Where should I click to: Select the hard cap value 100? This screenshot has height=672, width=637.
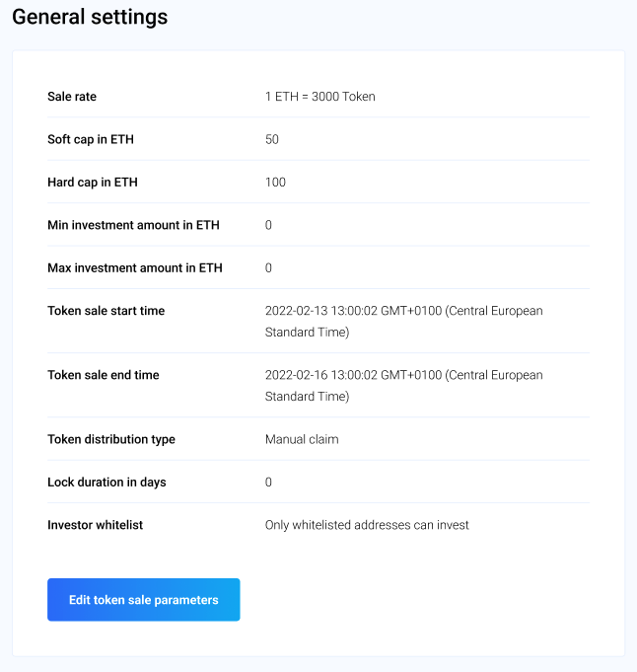275,183
